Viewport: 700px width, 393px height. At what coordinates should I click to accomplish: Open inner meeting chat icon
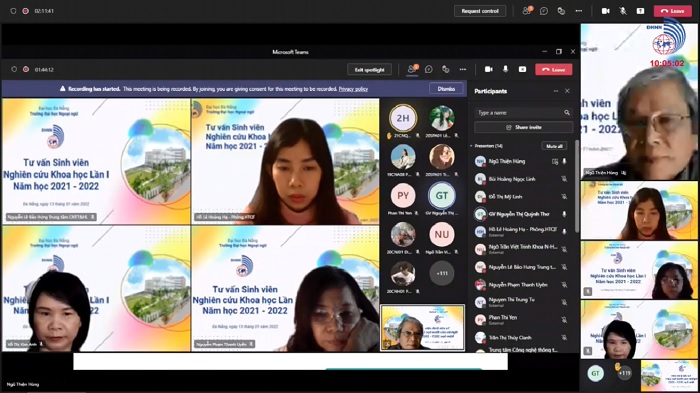(429, 69)
